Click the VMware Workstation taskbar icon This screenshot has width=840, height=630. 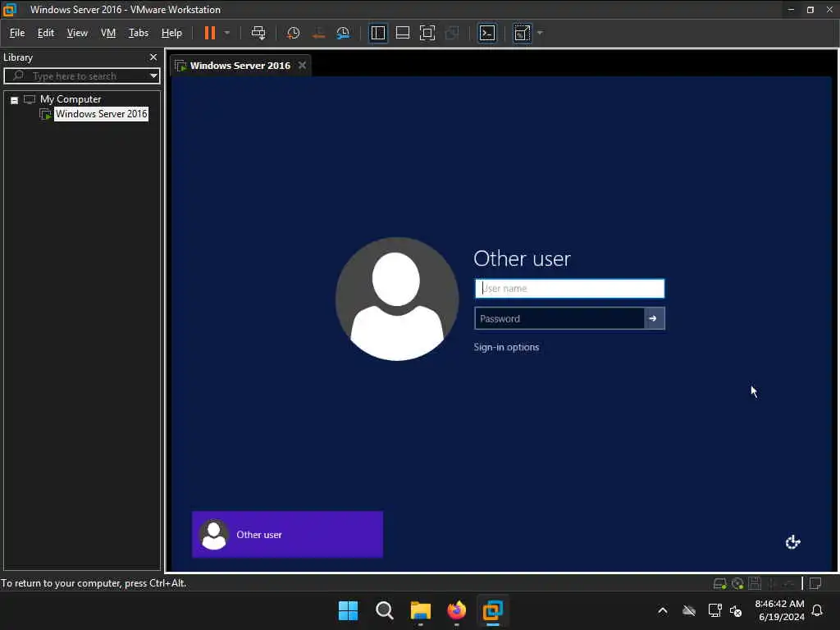click(492, 610)
